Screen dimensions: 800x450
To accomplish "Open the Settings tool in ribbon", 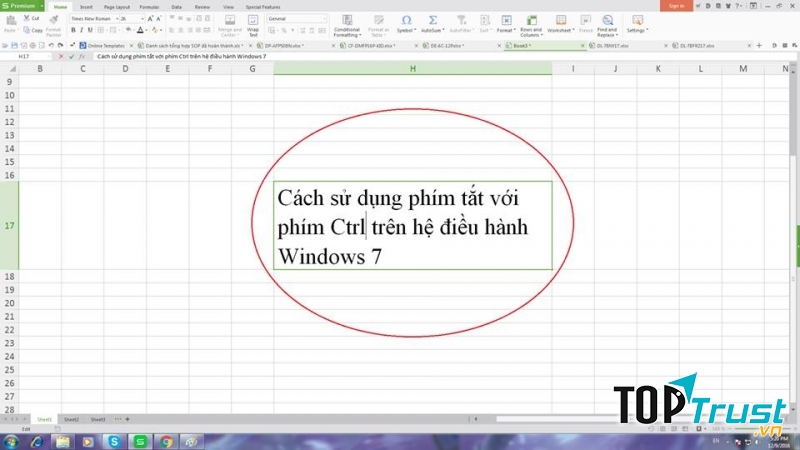I will 637,23.
